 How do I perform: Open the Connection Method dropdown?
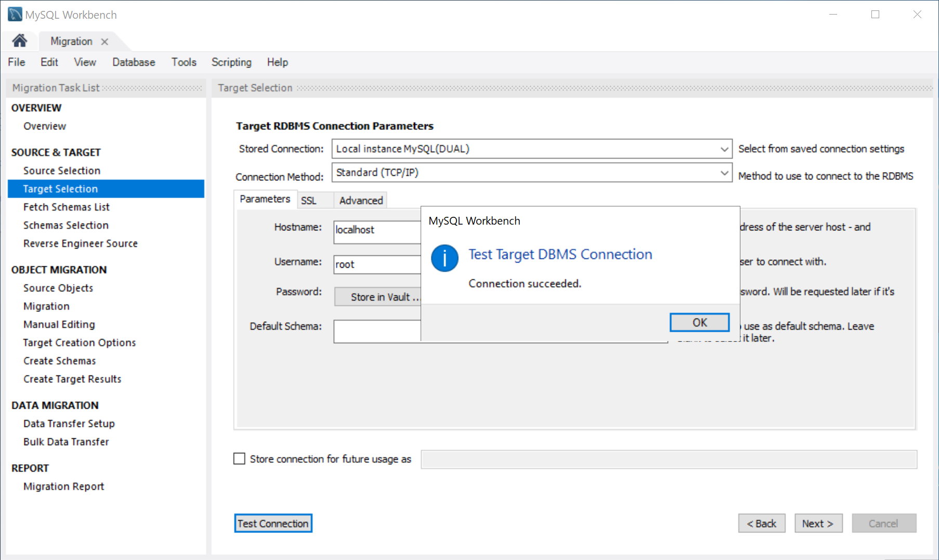pos(724,173)
